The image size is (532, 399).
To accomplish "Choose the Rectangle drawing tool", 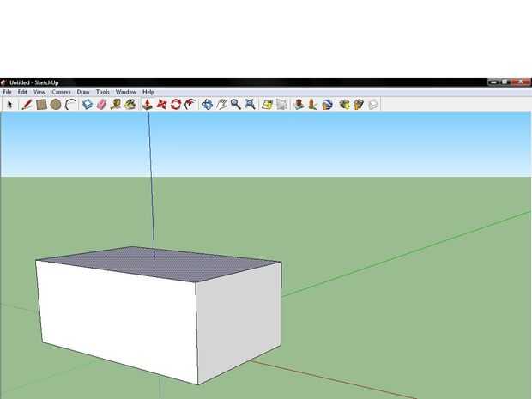I will pyautogui.click(x=41, y=104).
